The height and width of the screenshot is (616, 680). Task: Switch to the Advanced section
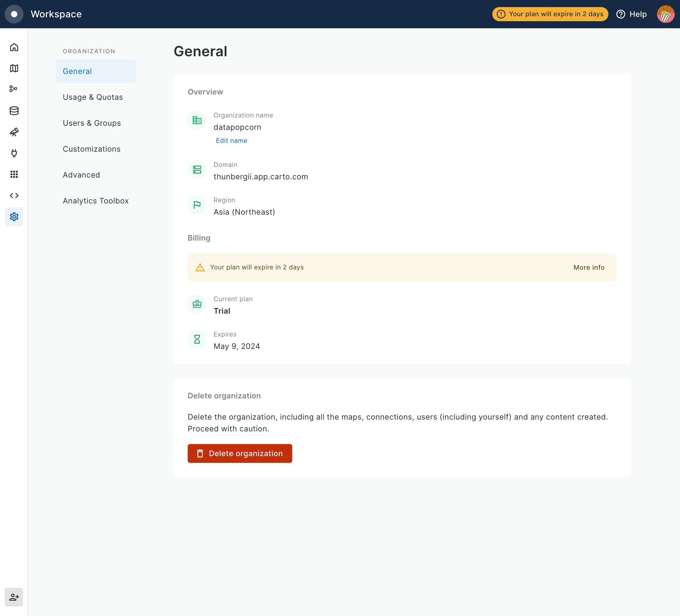point(81,175)
